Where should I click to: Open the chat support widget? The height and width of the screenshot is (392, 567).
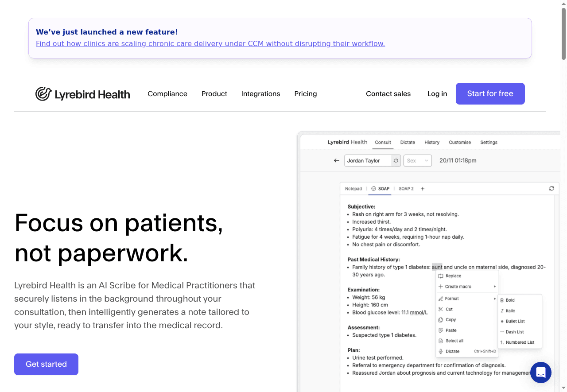(540, 373)
